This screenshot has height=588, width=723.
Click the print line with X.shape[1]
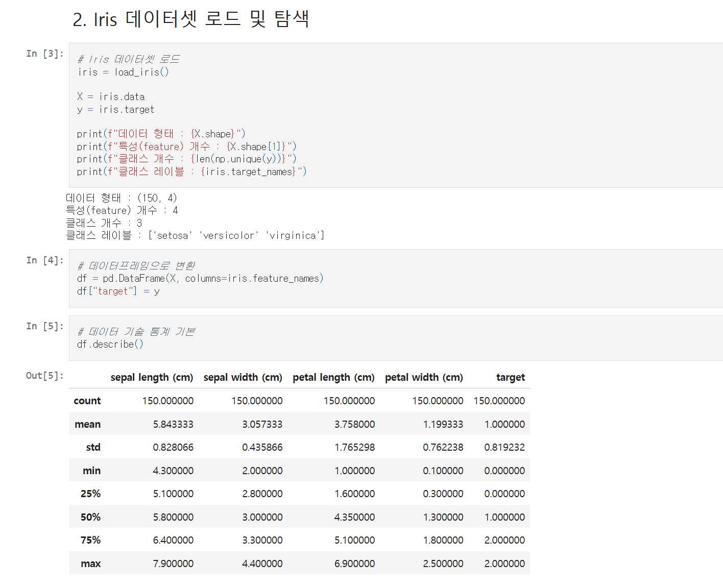[187, 146]
